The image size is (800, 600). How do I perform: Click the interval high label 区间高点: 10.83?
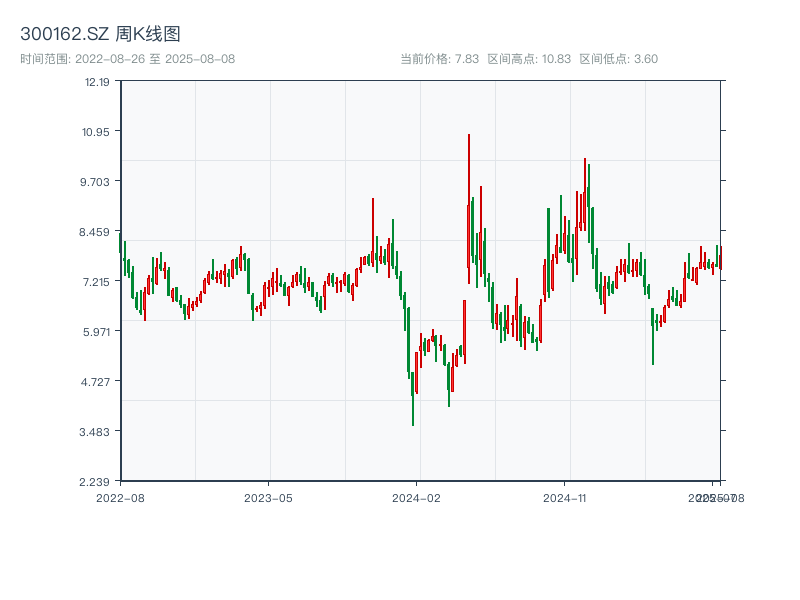[x=529, y=59]
